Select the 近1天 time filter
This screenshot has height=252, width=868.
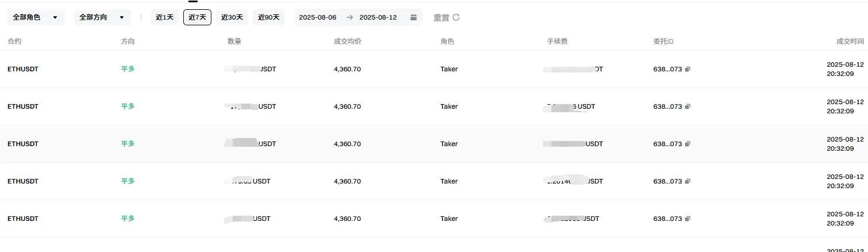click(x=165, y=17)
